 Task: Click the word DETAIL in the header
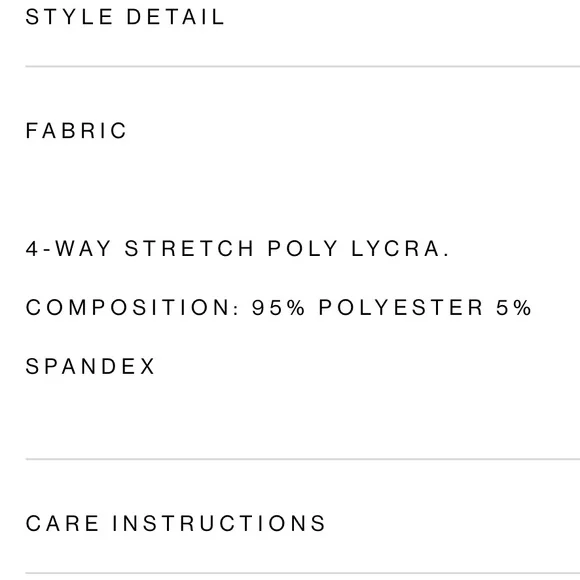click(176, 17)
